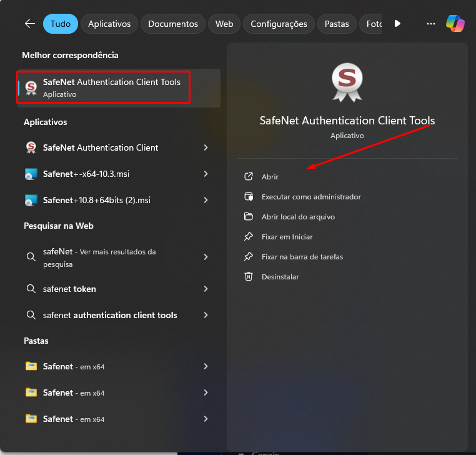Expand the Safenet+-x64-10.3.msi chevron
Screen dimensions: 476x455
click(x=206, y=174)
